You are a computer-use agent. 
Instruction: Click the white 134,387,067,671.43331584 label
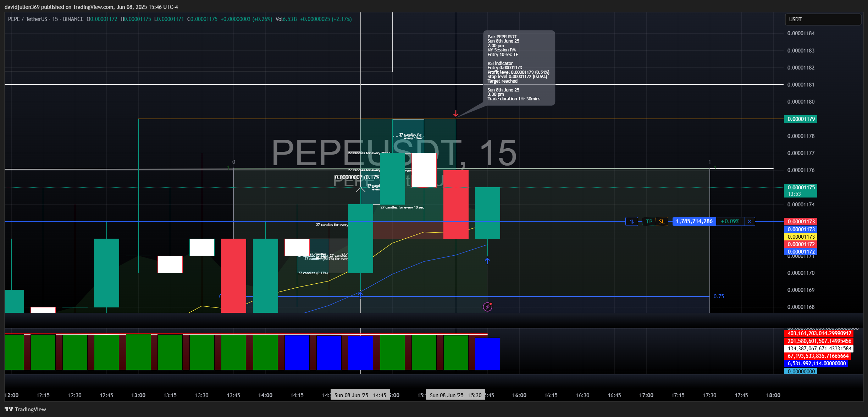pyautogui.click(x=819, y=349)
